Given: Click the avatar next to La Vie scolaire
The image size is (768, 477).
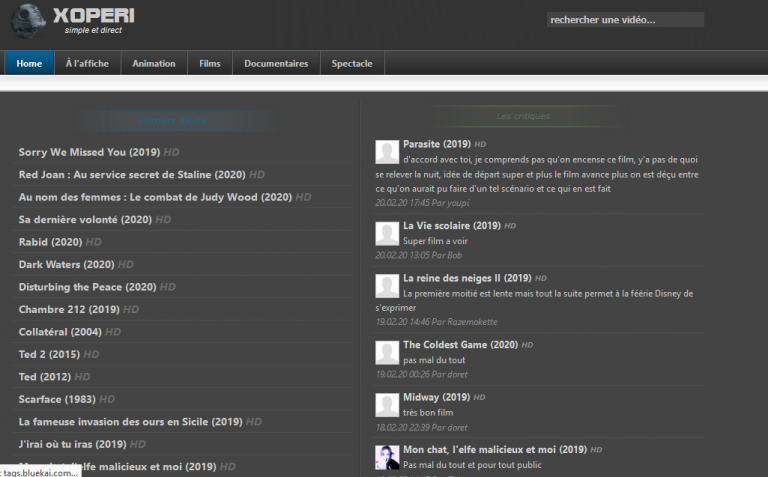Looking at the screenshot, I should tap(387, 234).
